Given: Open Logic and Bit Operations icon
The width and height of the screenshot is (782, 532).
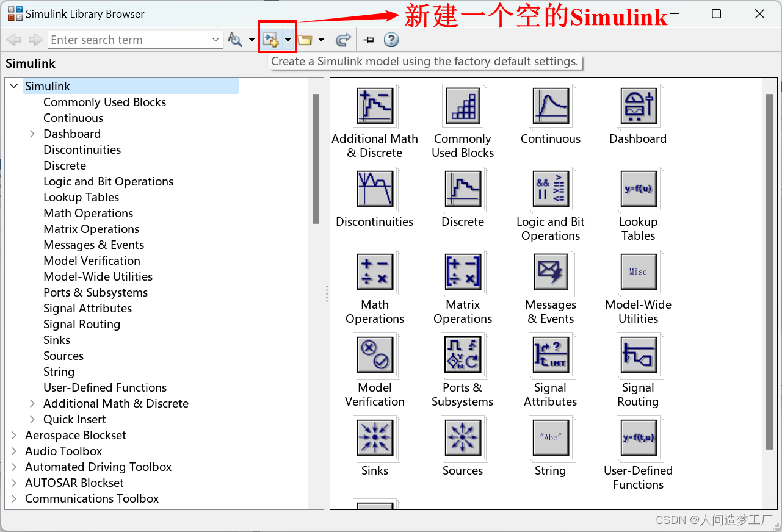Looking at the screenshot, I should click(x=551, y=189).
